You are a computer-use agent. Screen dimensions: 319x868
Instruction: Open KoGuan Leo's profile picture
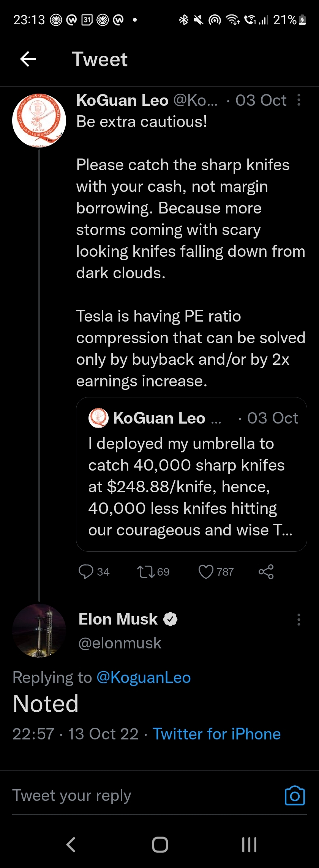click(x=39, y=121)
